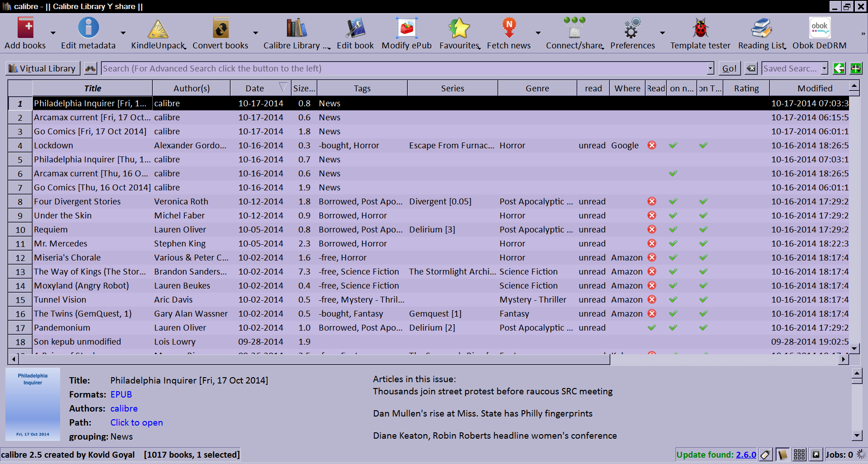Sort by the Rating column header
The width and height of the screenshot is (868, 464).
[x=746, y=88]
